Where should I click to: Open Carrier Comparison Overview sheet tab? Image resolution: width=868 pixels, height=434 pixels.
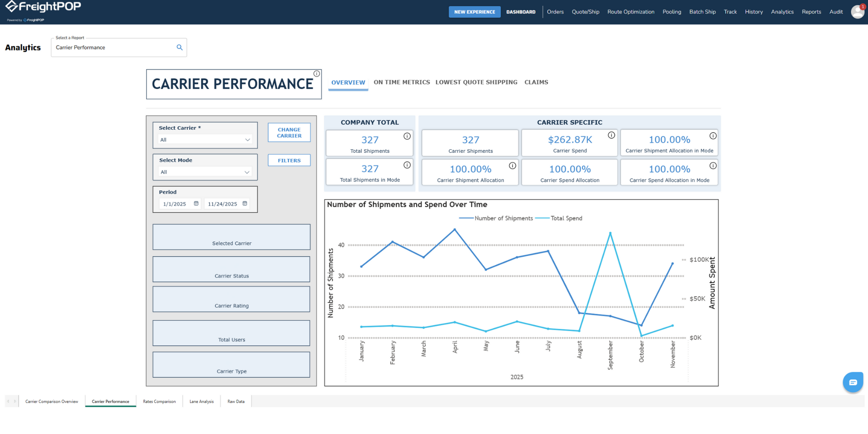coord(52,401)
